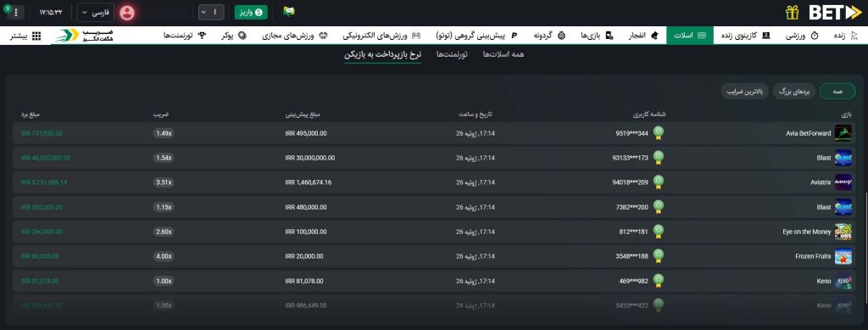Click the Aviatrix game name
Image resolution: width=868 pixels, height=330 pixels.
click(821, 182)
